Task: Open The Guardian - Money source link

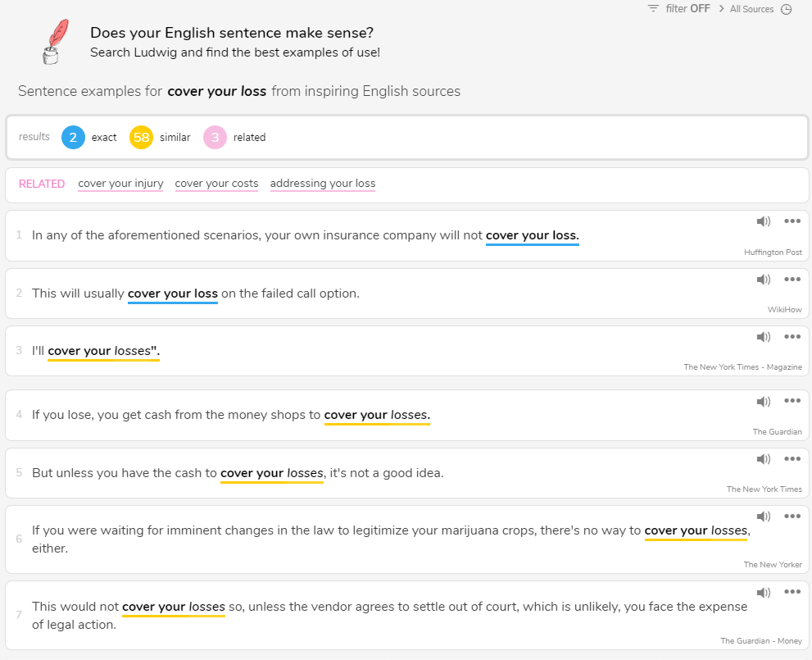Action: coord(761,641)
